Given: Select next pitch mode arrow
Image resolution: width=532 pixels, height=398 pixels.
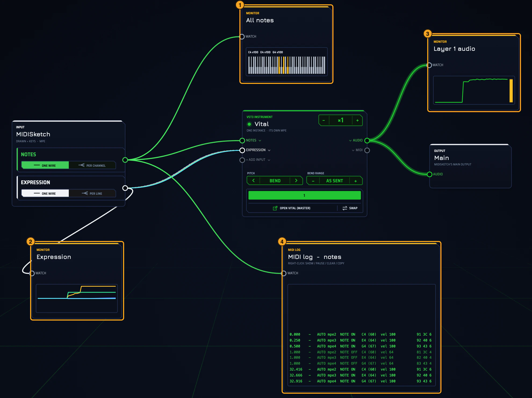Looking at the screenshot, I should pyautogui.click(x=296, y=181).
